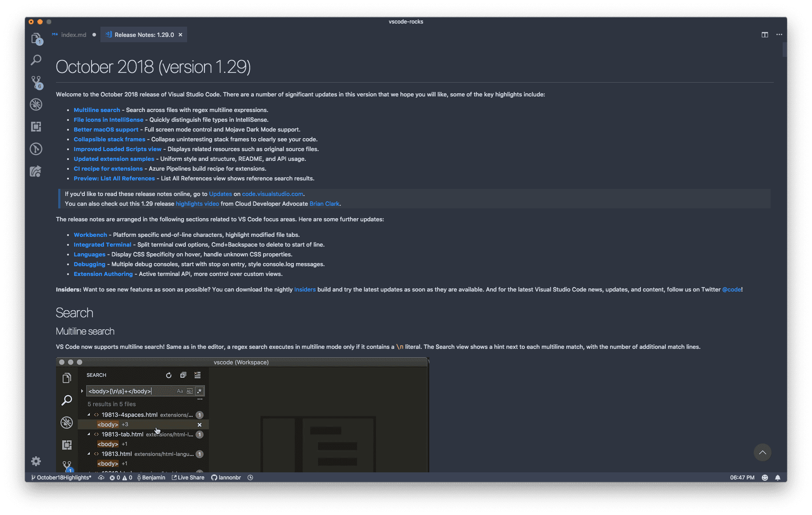Click the notifications bell in status bar

777,478
